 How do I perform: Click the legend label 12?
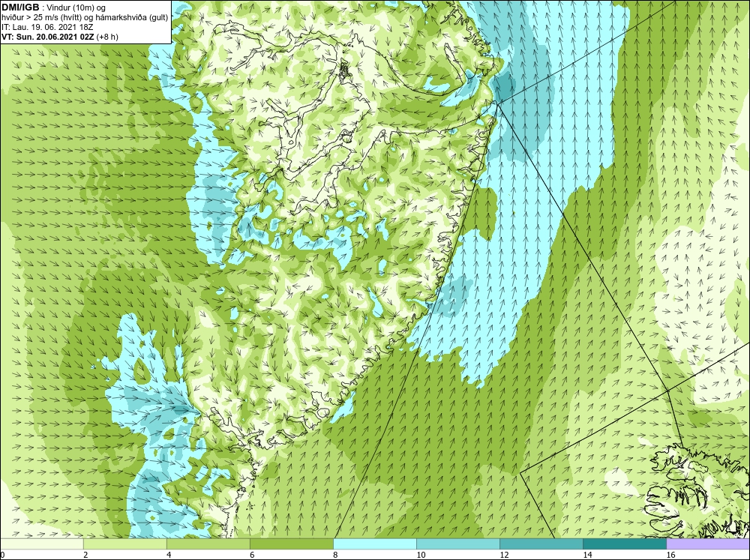(x=504, y=555)
